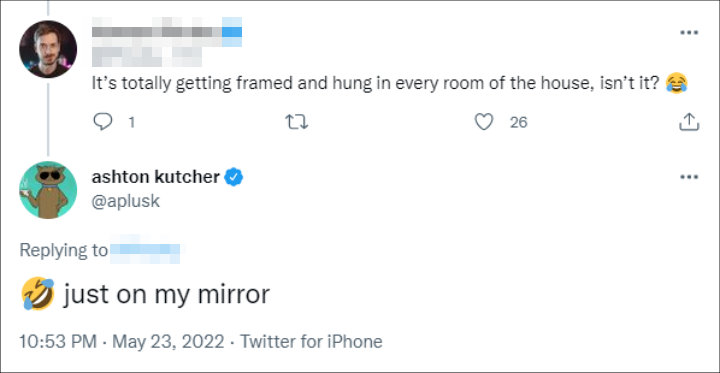Like the tweet with the heart icon
Viewport: 720px width, 373px height.
pyautogui.click(x=484, y=122)
